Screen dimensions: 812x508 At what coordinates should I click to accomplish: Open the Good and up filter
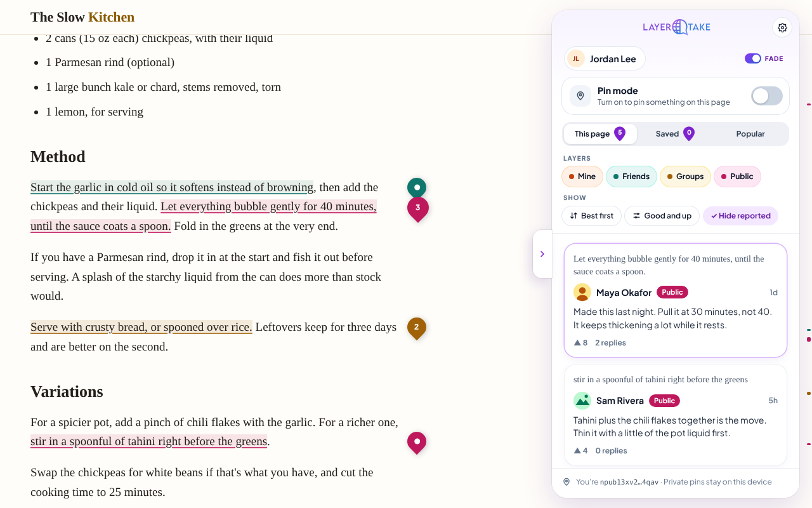(x=662, y=216)
